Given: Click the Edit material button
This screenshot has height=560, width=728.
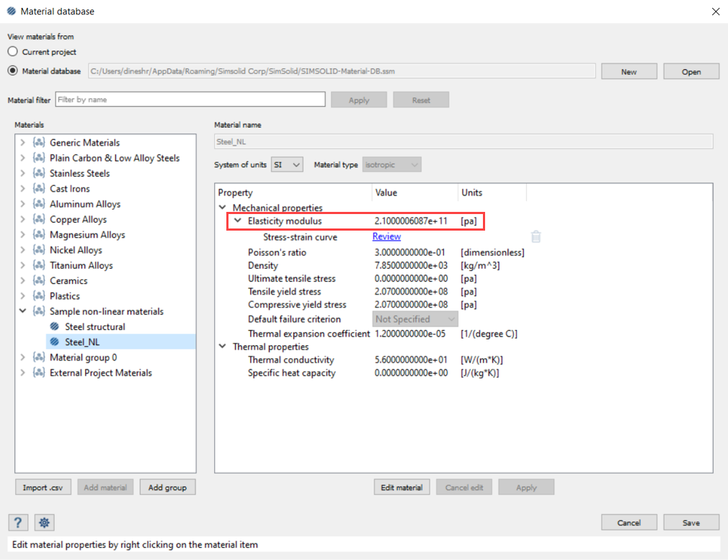Looking at the screenshot, I should [x=401, y=487].
